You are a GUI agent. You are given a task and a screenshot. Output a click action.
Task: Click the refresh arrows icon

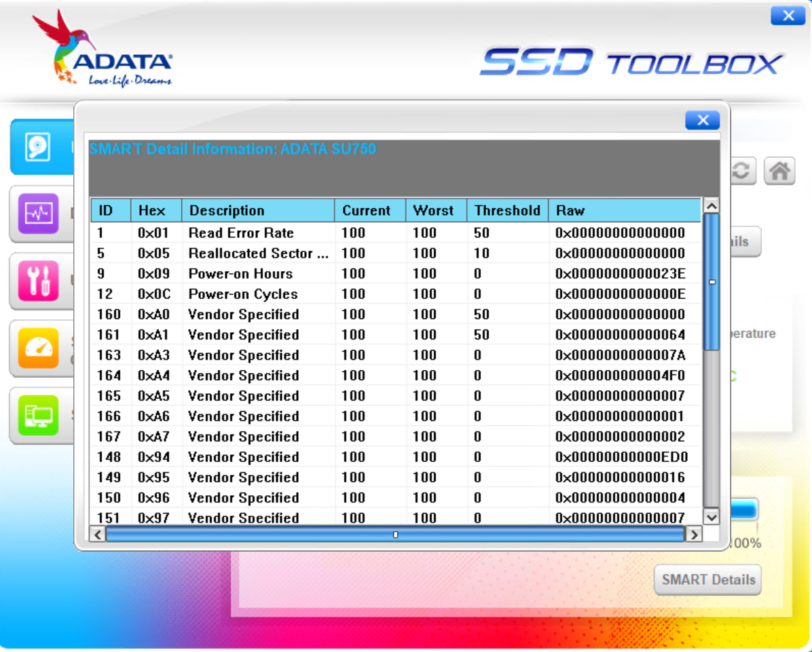742,171
